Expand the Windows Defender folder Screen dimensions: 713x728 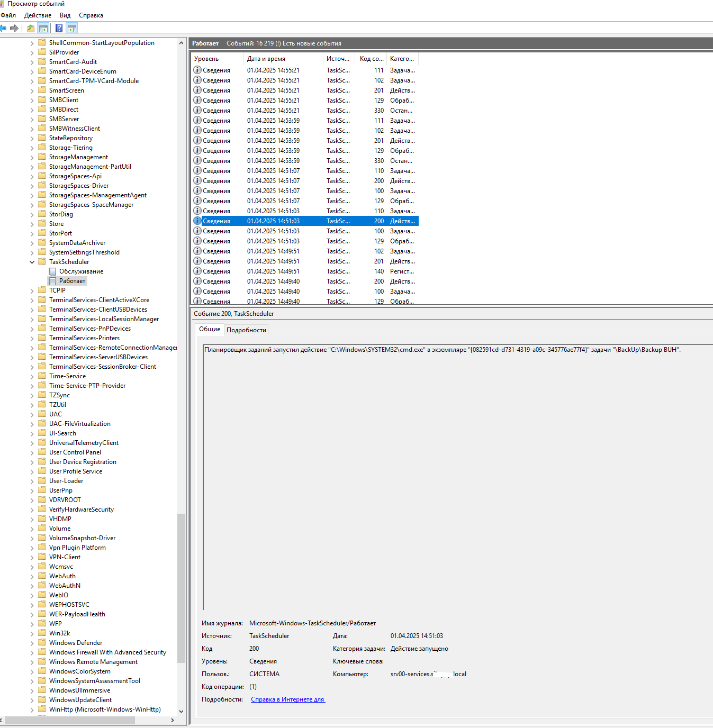32,643
